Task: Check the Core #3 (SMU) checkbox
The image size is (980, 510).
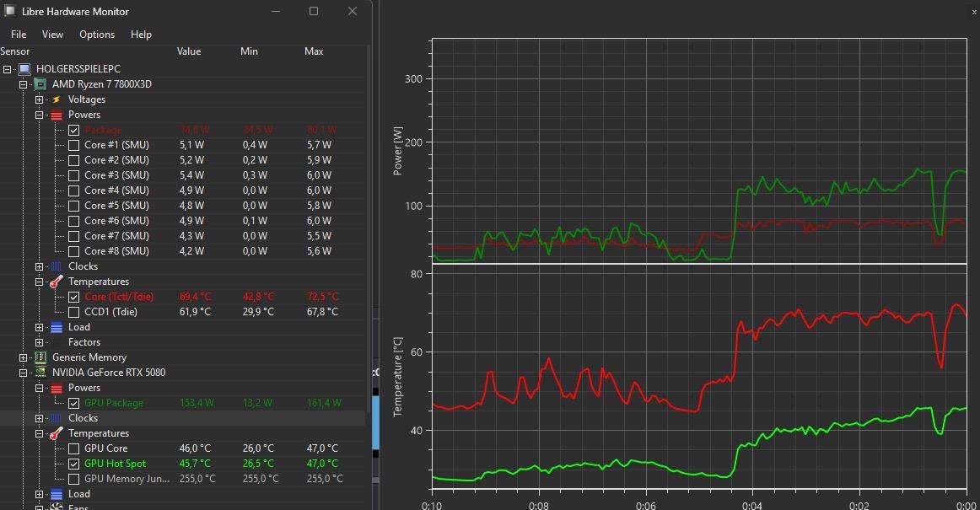Action: pyautogui.click(x=73, y=175)
